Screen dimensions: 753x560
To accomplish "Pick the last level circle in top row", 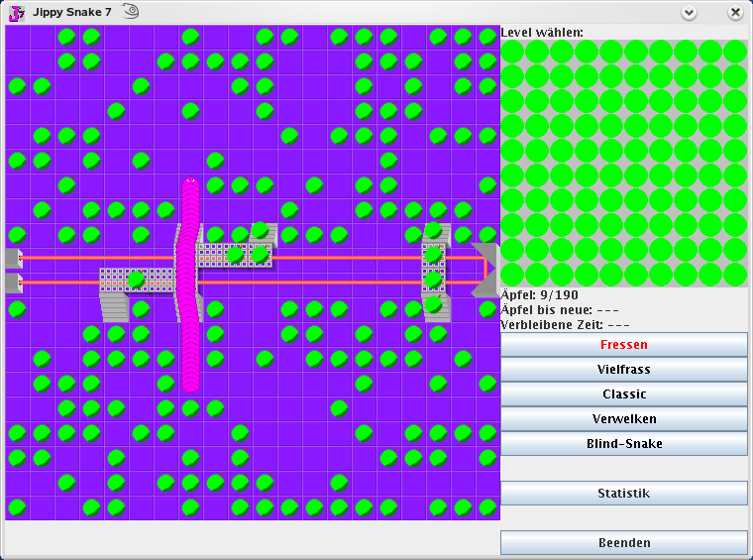I will [735, 52].
